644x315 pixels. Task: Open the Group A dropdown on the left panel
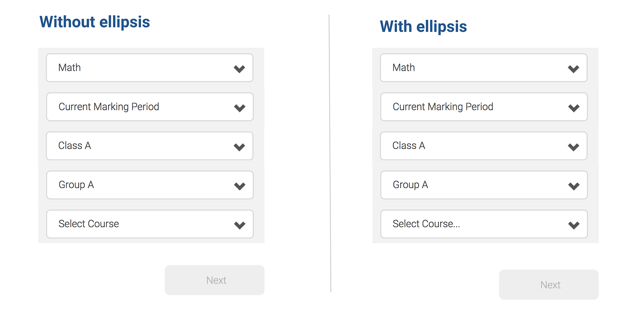pos(149,185)
